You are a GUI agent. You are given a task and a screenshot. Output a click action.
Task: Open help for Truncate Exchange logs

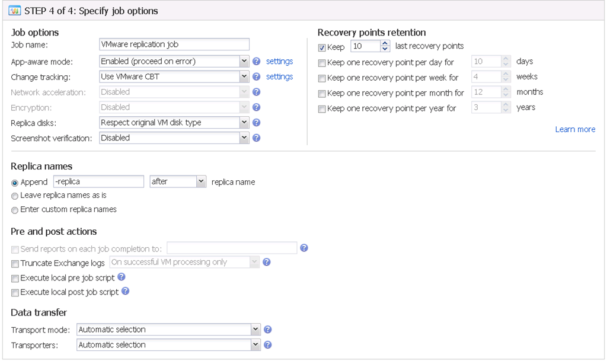pyautogui.click(x=266, y=262)
